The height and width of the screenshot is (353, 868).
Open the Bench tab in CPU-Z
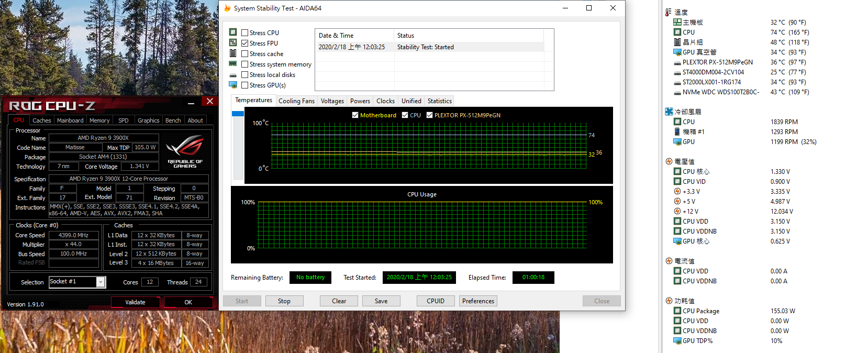tap(173, 120)
